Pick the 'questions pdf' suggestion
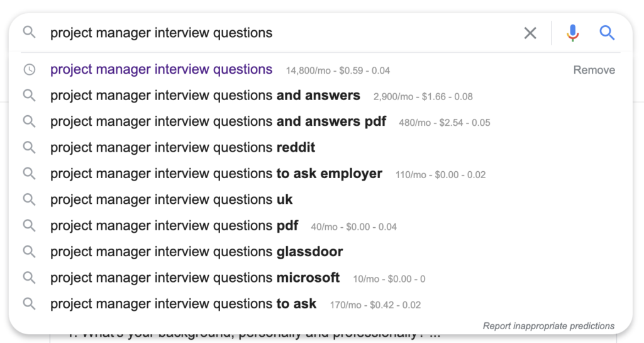The image size is (644, 343). 174,225
